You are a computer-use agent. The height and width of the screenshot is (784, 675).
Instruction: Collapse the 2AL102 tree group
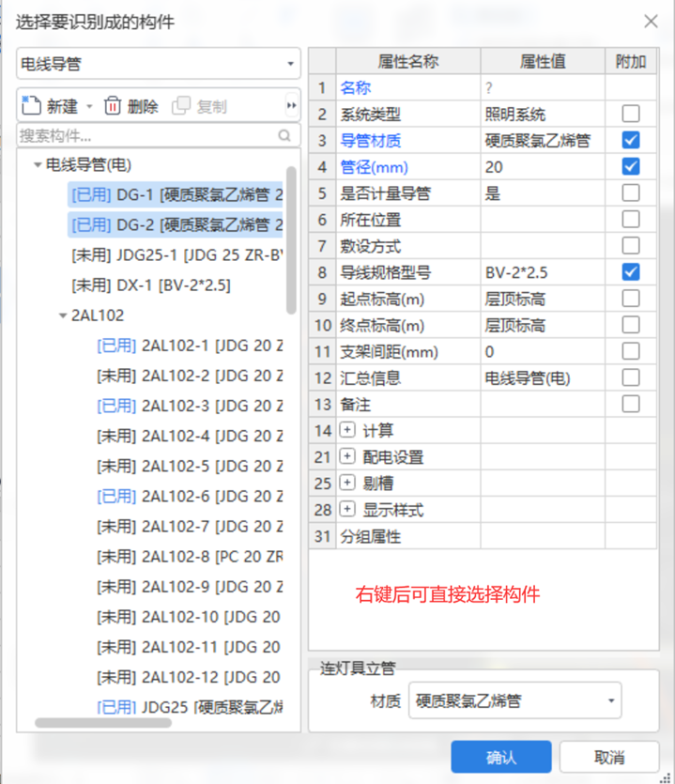(x=63, y=315)
